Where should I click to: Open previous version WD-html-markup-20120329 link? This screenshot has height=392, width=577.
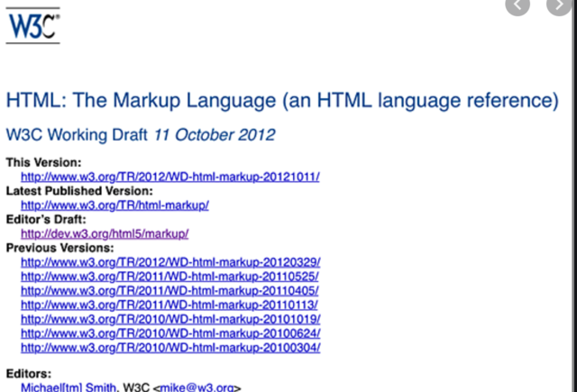click(x=170, y=262)
